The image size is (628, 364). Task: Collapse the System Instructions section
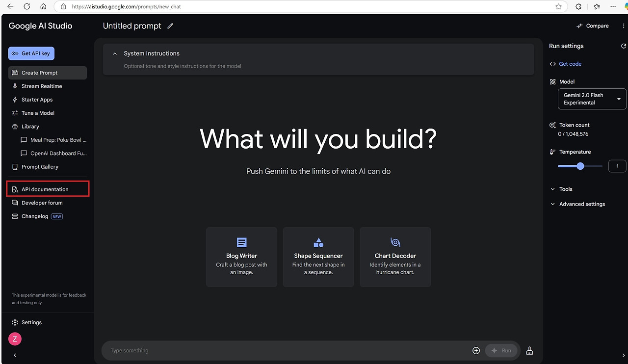coord(115,53)
